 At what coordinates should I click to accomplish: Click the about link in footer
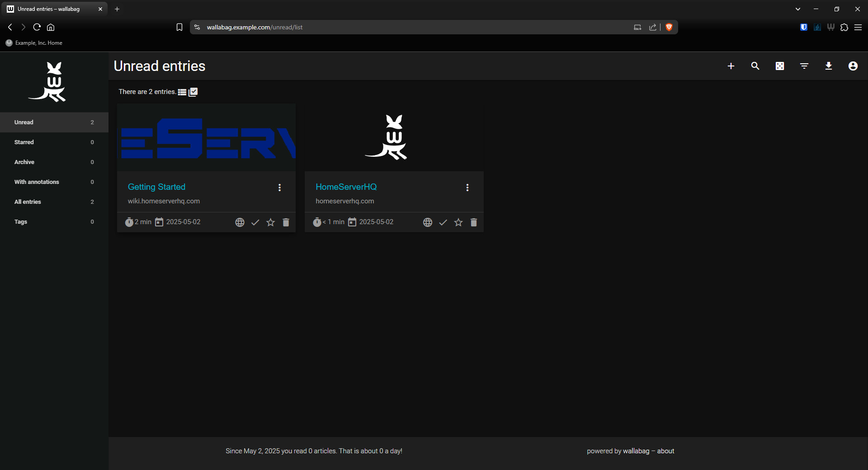pos(665,451)
